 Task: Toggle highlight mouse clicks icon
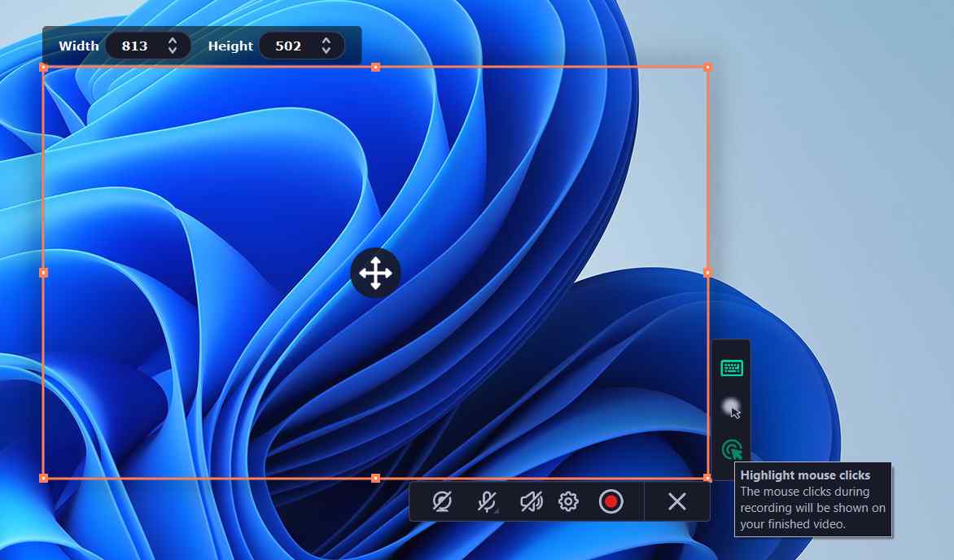tap(732, 450)
